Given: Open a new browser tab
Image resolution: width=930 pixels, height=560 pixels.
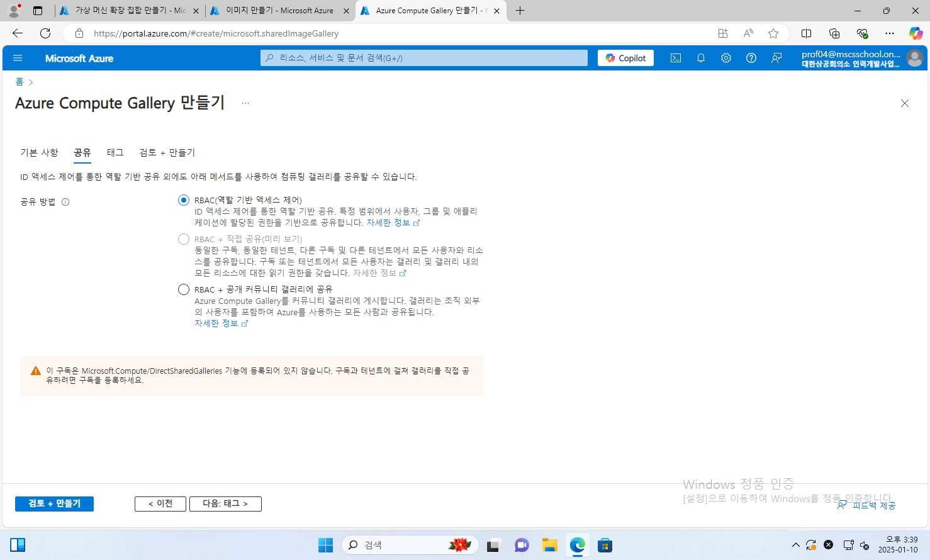Looking at the screenshot, I should point(520,11).
